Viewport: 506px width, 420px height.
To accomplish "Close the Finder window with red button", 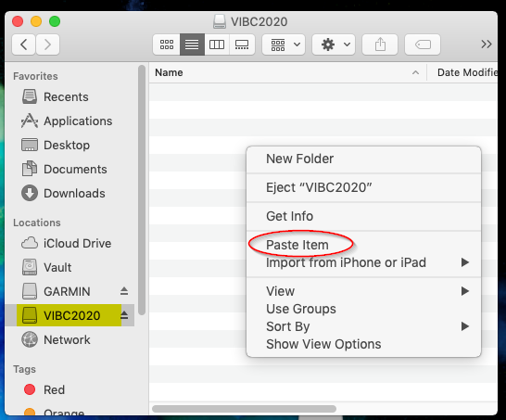I will pos(18,21).
